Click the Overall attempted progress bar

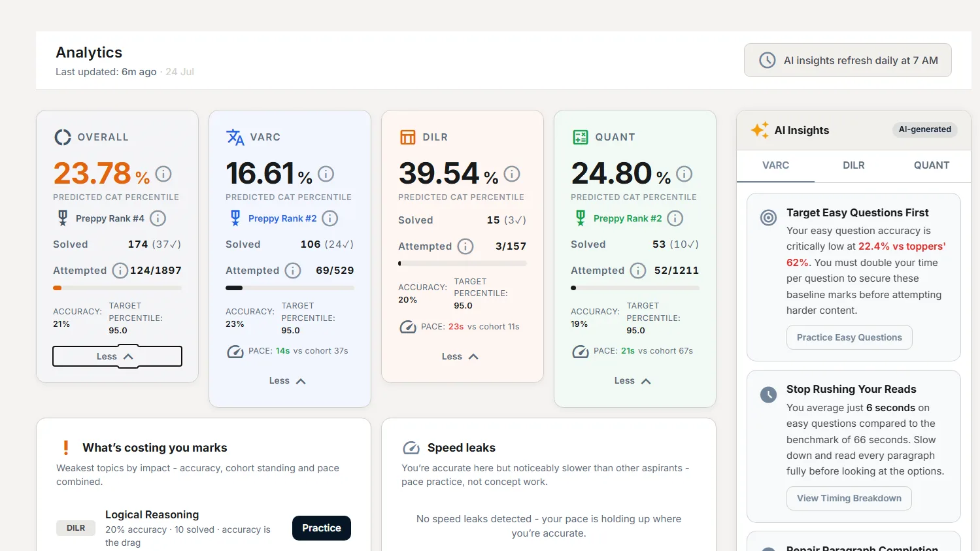[117, 288]
